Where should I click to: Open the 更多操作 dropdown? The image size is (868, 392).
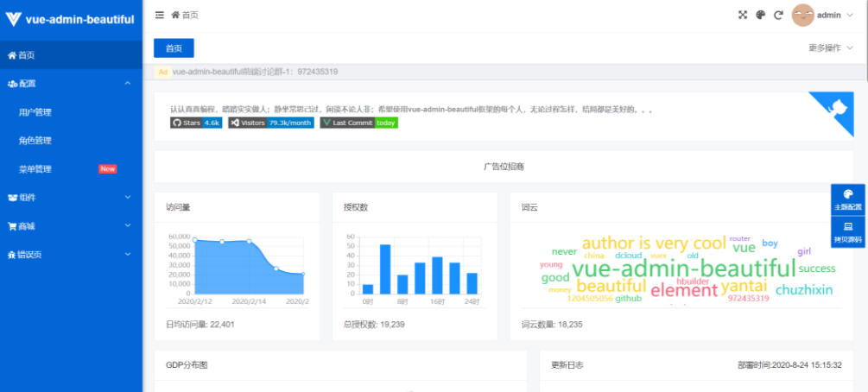tap(830, 48)
